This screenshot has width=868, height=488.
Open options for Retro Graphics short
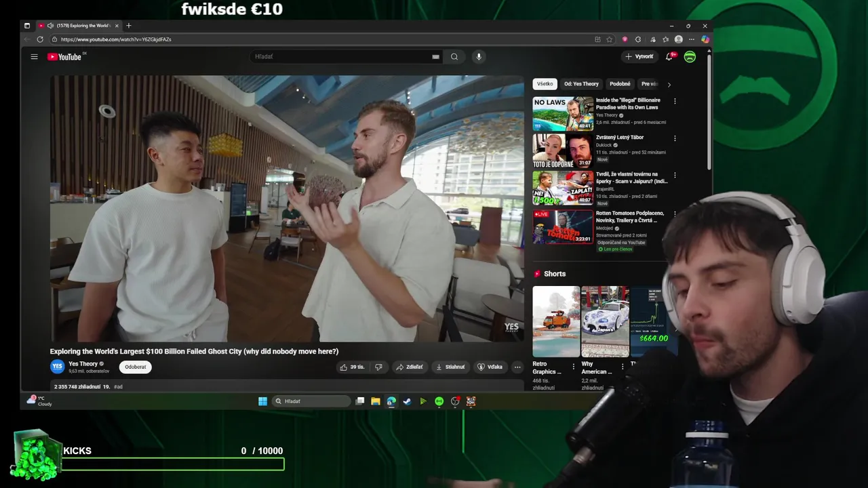coord(573,367)
